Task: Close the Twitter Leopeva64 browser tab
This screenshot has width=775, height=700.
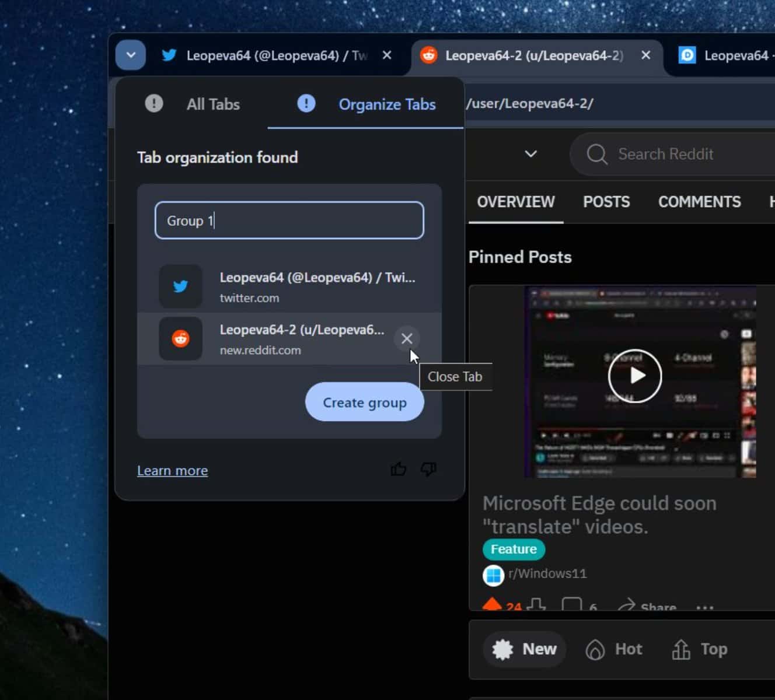Action: (x=387, y=55)
